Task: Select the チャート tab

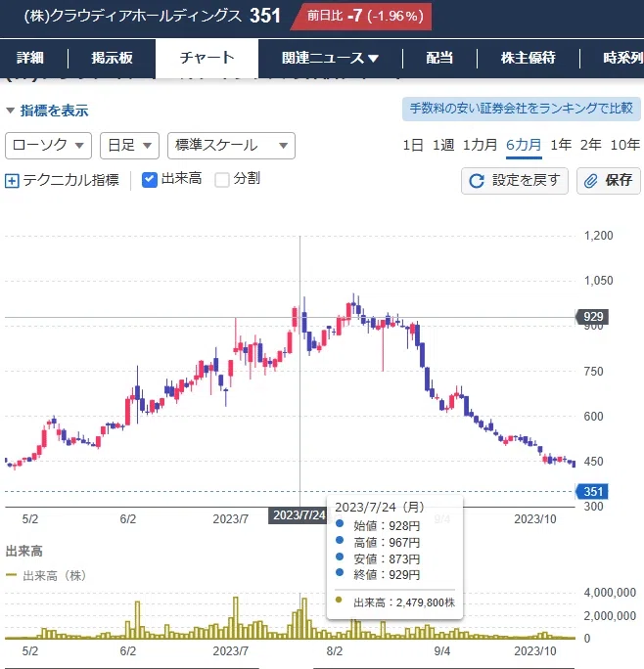Action: [x=207, y=58]
